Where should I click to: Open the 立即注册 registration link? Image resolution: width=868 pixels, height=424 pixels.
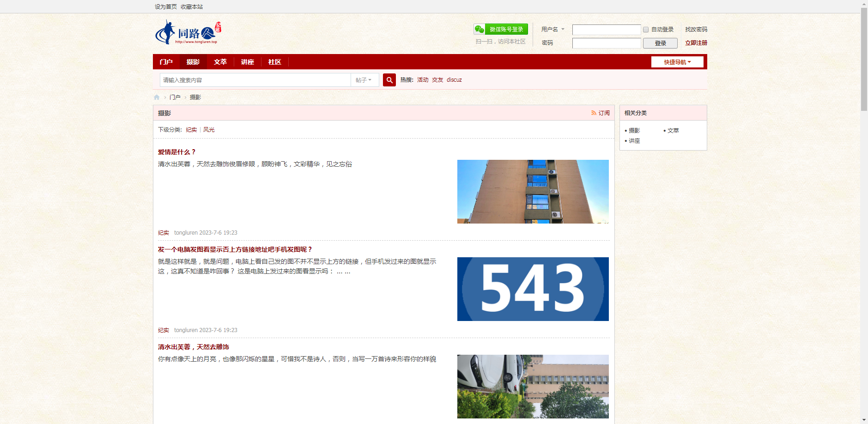click(695, 42)
